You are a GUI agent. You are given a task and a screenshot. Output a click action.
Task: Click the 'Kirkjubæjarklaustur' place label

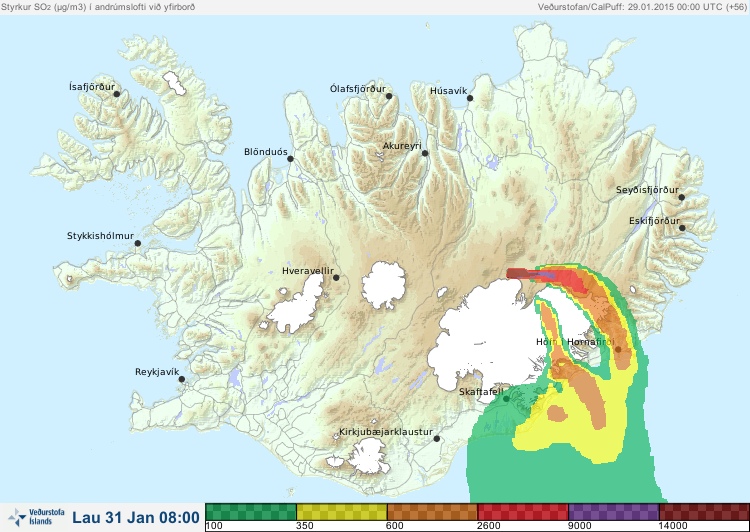[386, 432]
